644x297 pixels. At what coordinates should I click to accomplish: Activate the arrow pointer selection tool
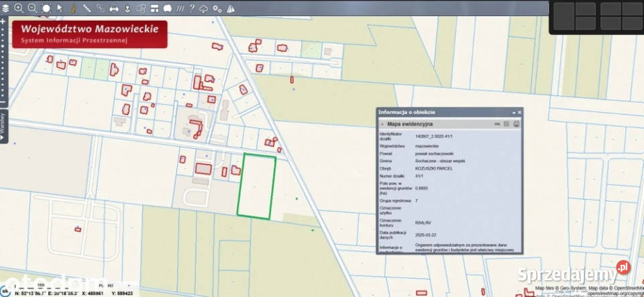click(x=60, y=8)
